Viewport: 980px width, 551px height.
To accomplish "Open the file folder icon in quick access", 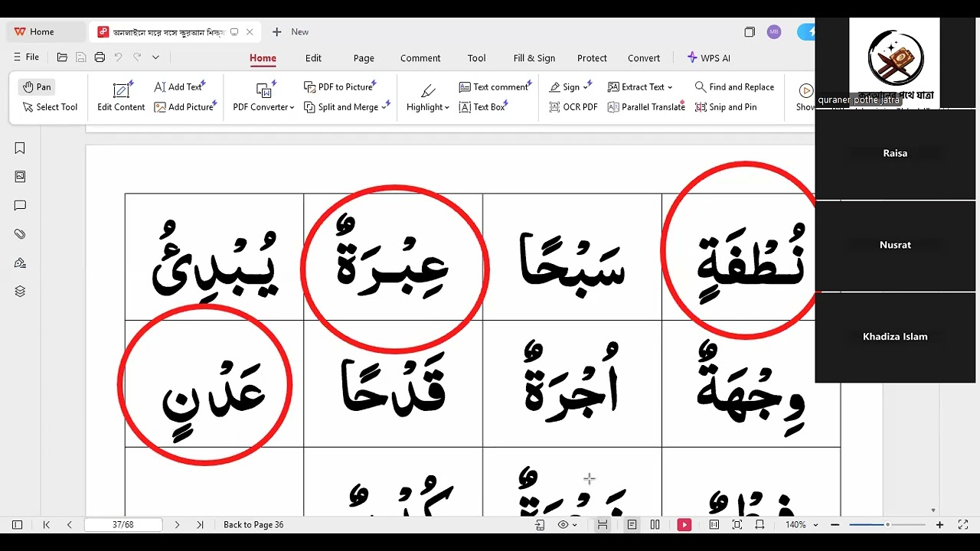I will pyautogui.click(x=62, y=57).
